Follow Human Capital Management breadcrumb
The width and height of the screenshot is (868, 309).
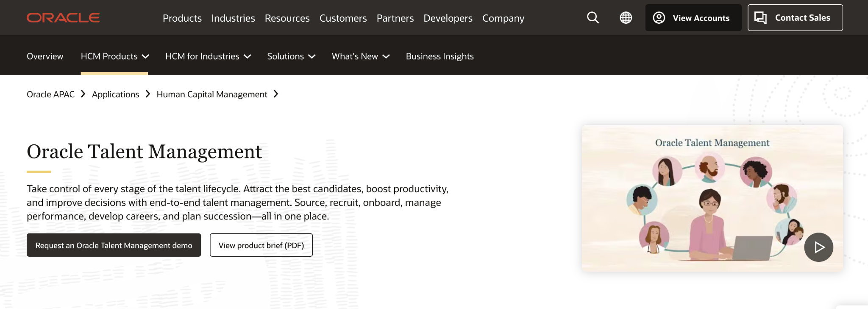[x=212, y=94]
